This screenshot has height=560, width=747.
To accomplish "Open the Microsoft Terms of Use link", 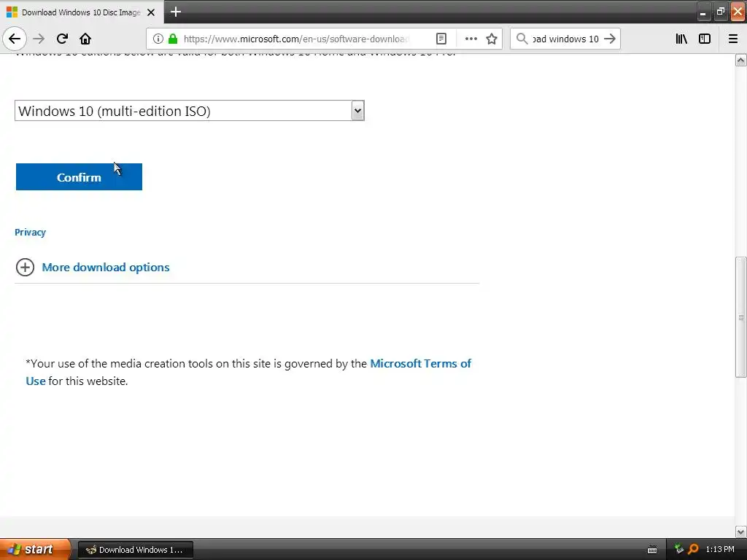I will click(421, 363).
